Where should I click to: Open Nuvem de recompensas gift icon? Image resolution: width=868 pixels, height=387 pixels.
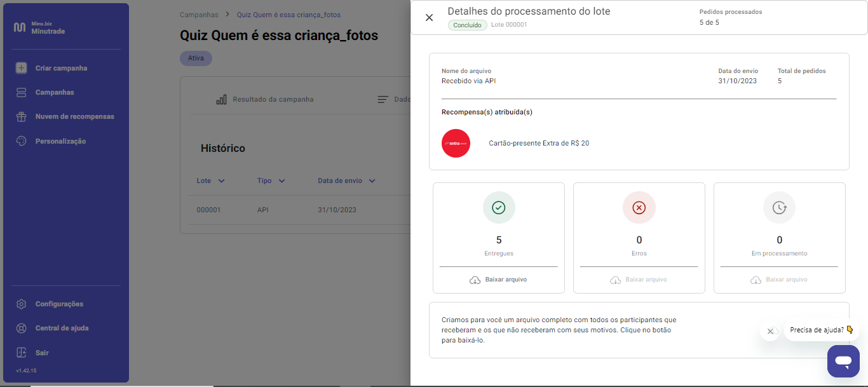tap(22, 117)
